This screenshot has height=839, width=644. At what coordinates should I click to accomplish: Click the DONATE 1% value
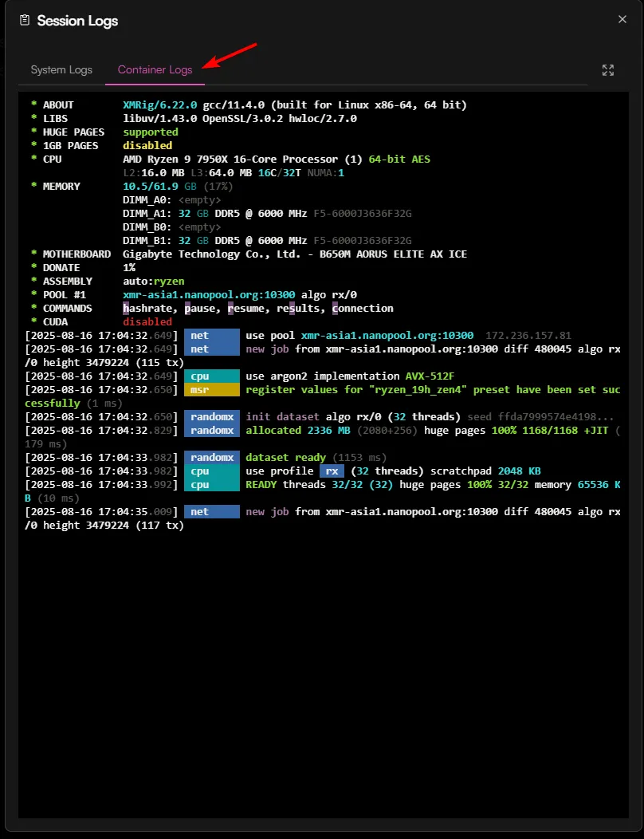129,267
